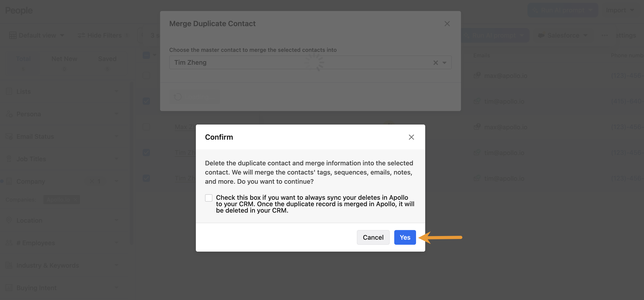Expand the # Employees filter section
This screenshot has height=300, width=644.
116,243
